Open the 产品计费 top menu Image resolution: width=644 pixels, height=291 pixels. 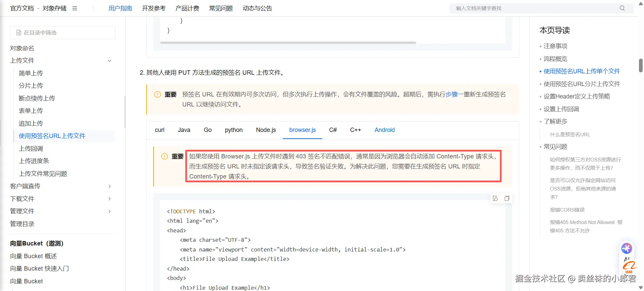[187, 8]
